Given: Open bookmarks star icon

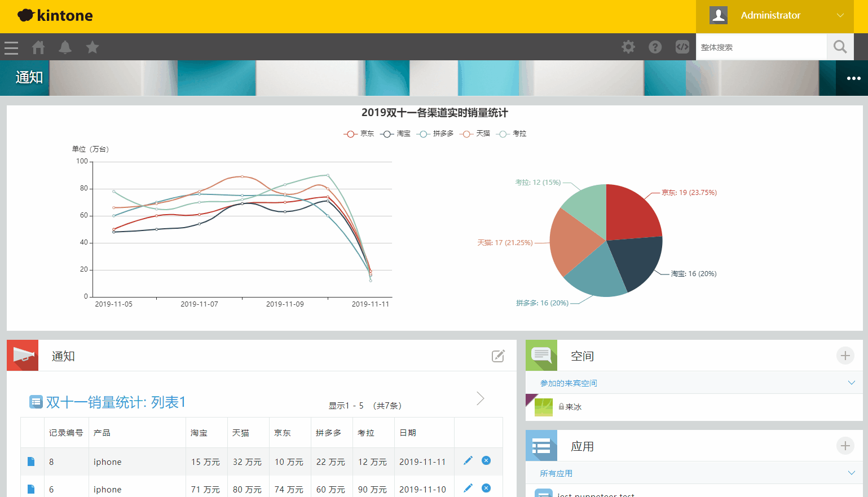Looking at the screenshot, I should (92, 47).
